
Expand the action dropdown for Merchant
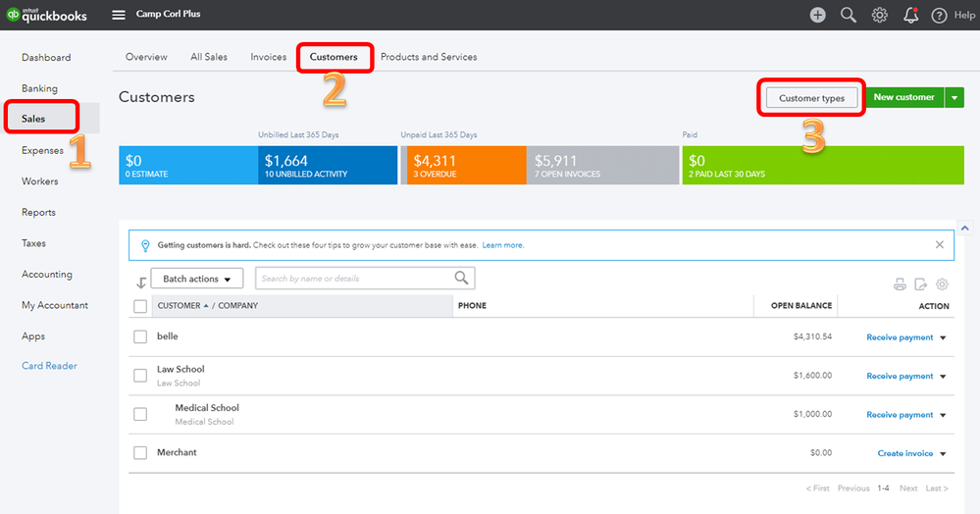[943, 454]
